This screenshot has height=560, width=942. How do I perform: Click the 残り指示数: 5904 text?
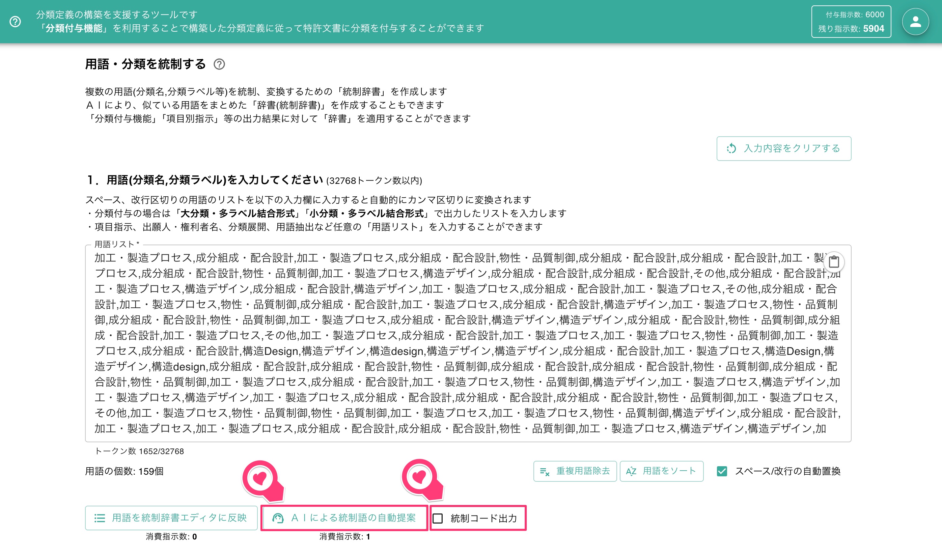[x=851, y=29]
